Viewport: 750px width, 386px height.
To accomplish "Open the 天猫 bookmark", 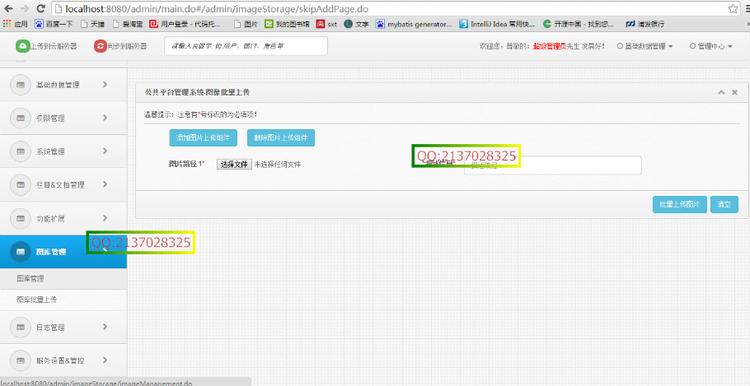I will coord(93,23).
